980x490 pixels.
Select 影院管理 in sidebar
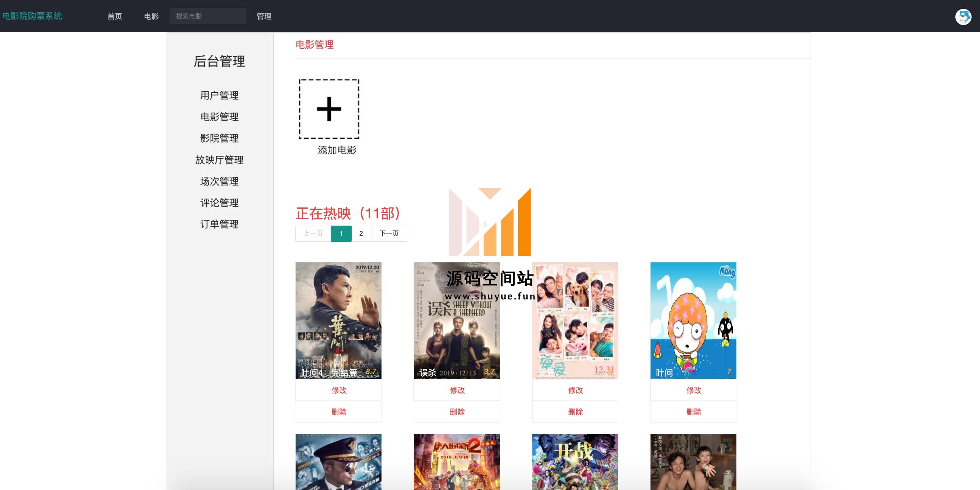[219, 138]
